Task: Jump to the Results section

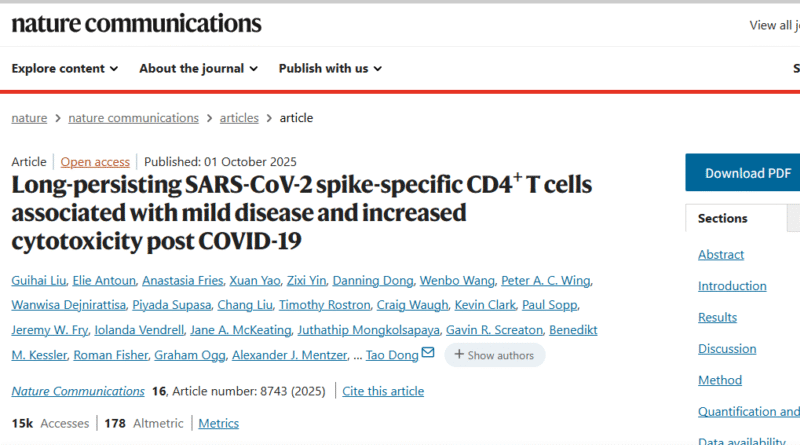Action: pyautogui.click(x=717, y=317)
